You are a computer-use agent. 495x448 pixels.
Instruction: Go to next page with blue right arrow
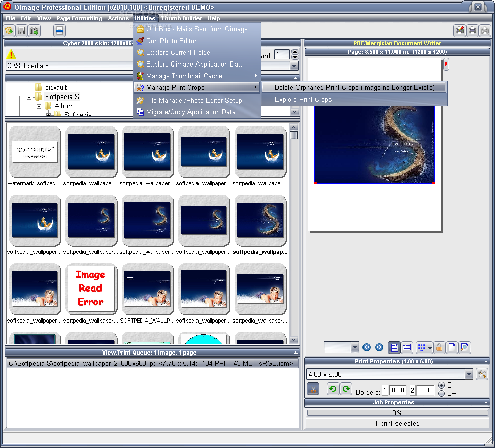[x=379, y=347]
